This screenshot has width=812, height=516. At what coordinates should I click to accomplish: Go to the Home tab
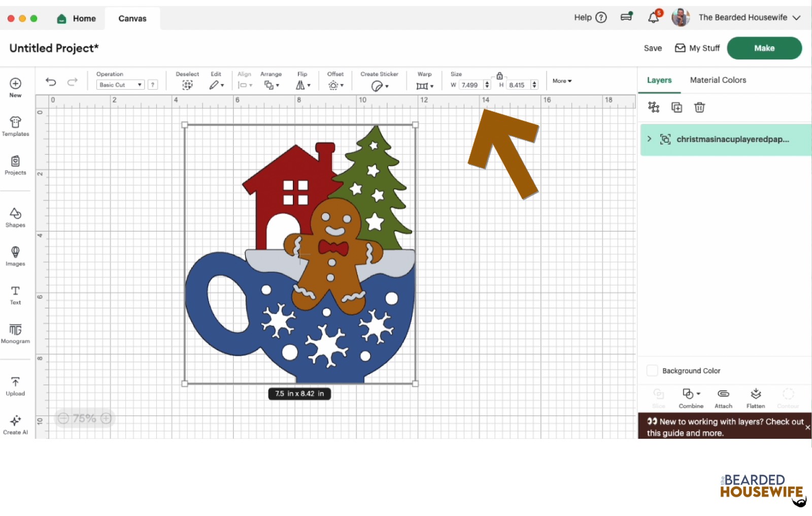coord(77,18)
